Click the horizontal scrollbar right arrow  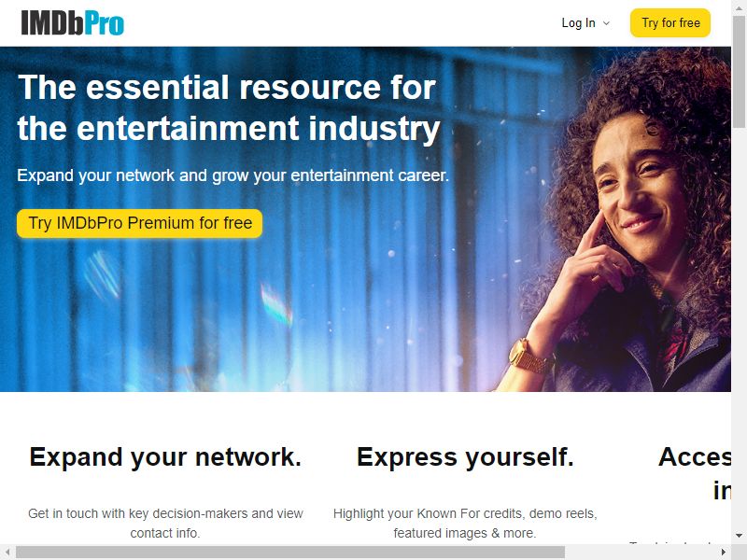pos(723,552)
